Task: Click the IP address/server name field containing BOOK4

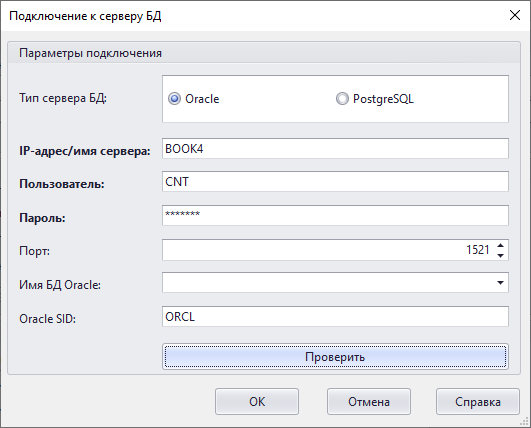Action: (x=335, y=148)
